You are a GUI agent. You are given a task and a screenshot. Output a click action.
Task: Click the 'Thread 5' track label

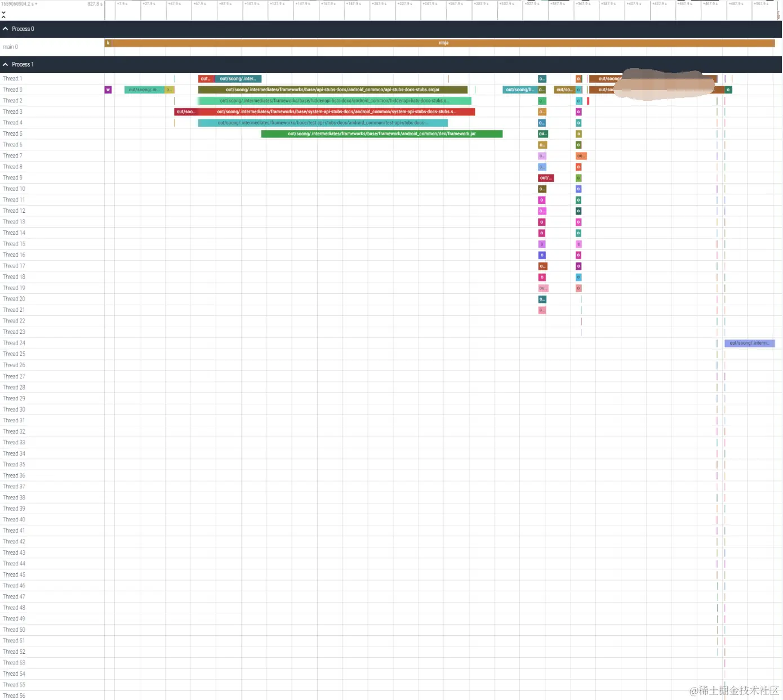click(x=12, y=134)
